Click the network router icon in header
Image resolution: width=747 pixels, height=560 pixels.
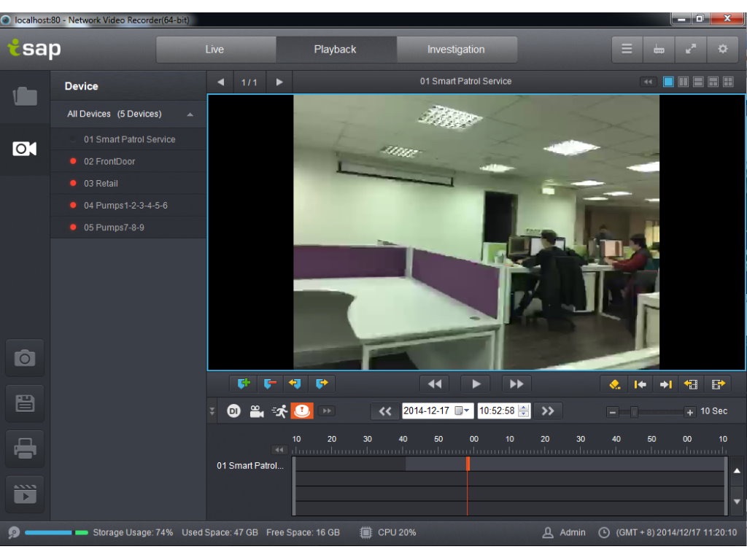[x=658, y=50]
